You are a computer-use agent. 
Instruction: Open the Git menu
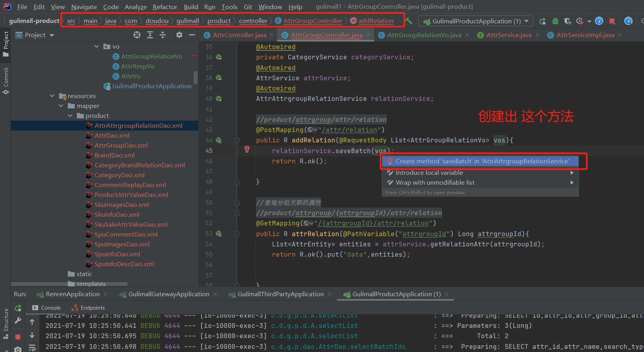[x=248, y=7]
